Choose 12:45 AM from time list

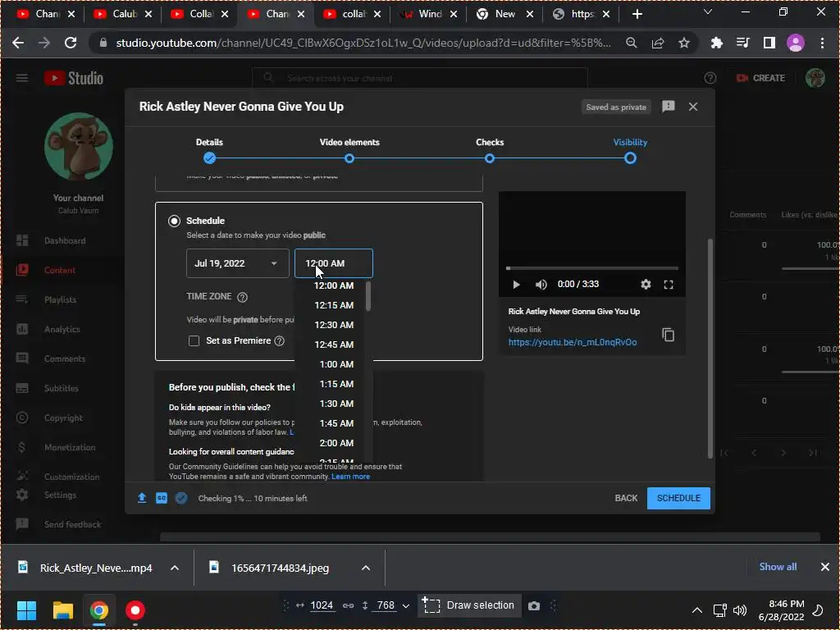pyautogui.click(x=334, y=345)
